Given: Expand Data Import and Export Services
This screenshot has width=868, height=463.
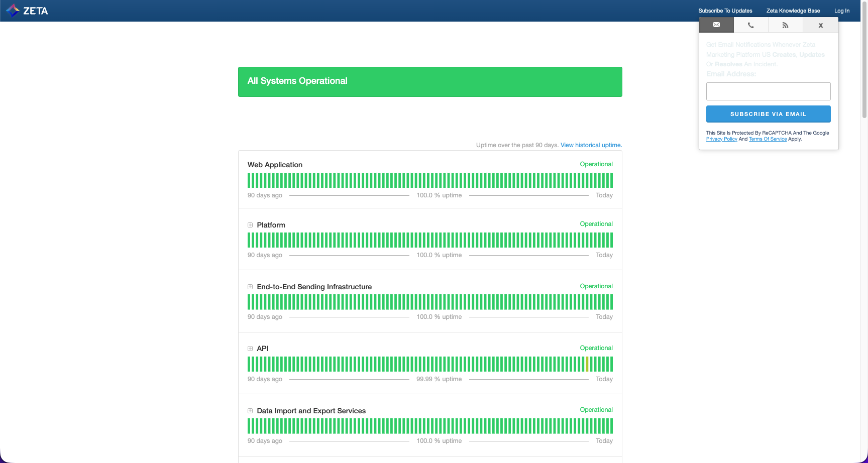Looking at the screenshot, I should click(x=250, y=411).
